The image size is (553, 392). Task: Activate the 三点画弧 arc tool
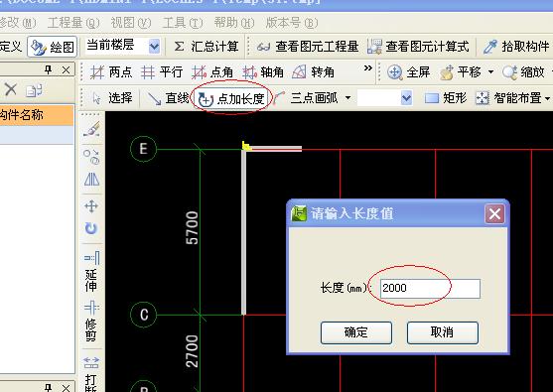tap(307, 98)
